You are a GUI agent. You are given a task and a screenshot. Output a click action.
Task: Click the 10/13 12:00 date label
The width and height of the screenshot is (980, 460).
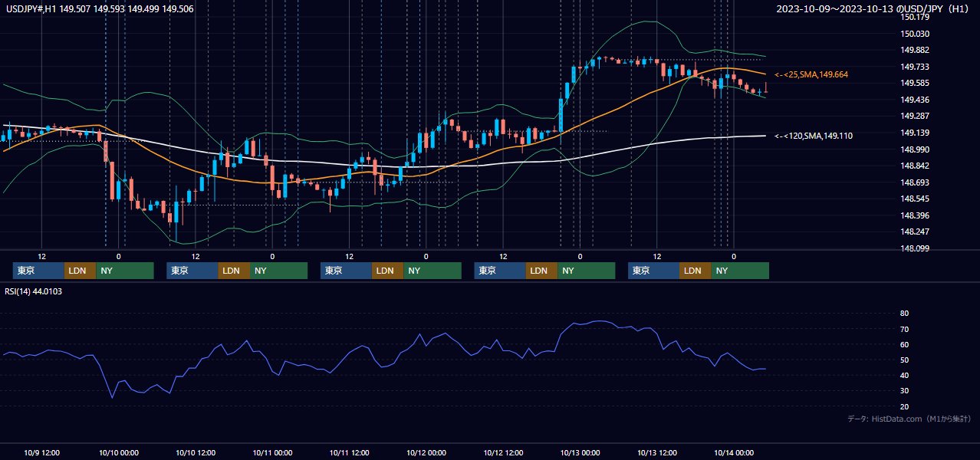[x=657, y=452]
